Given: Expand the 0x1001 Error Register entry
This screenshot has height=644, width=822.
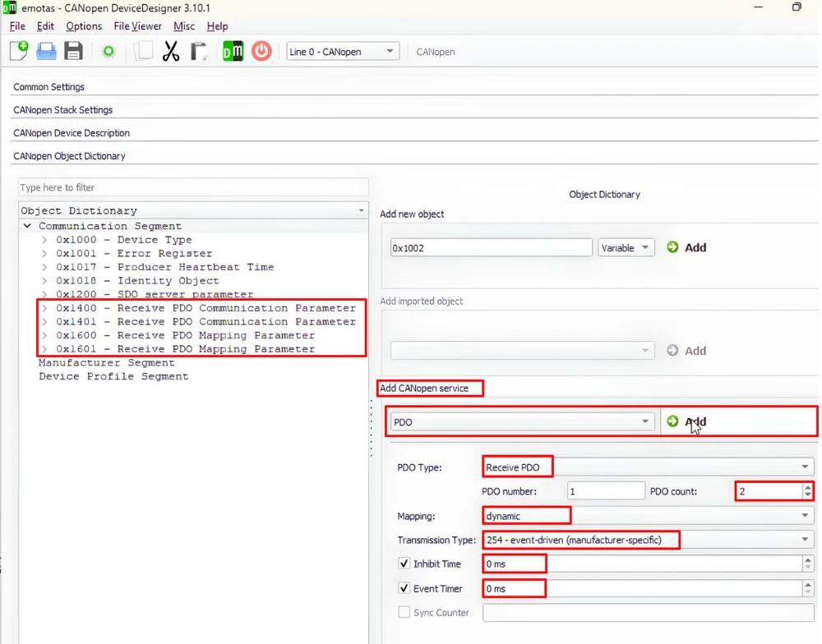Looking at the screenshot, I should (x=44, y=253).
